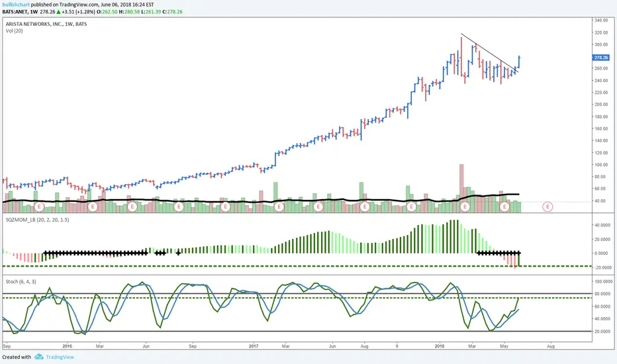This screenshot has height=364, width=617.
Task: Click the open value 'O:262.50'
Action: 108,12
